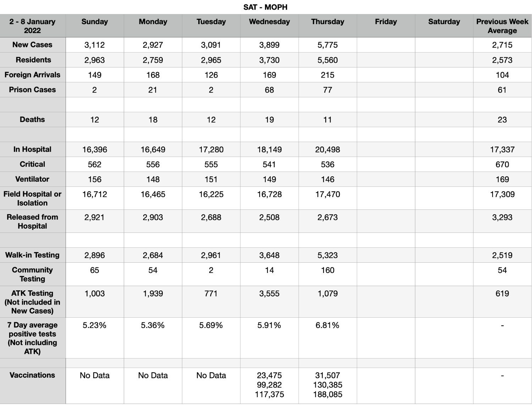Image resolution: width=532 pixels, height=405 pixels.
Task: Select the Ventilator row label
Action: [33, 179]
